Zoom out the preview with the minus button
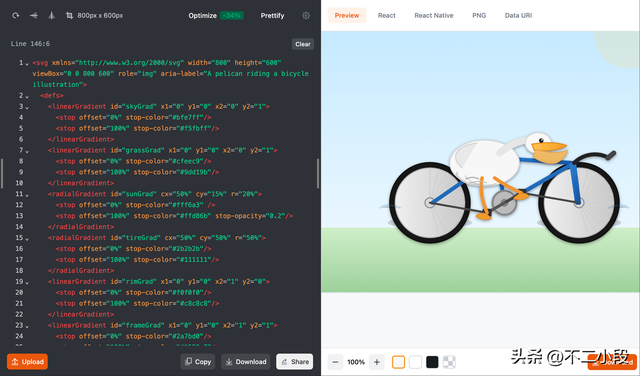 click(336, 362)
